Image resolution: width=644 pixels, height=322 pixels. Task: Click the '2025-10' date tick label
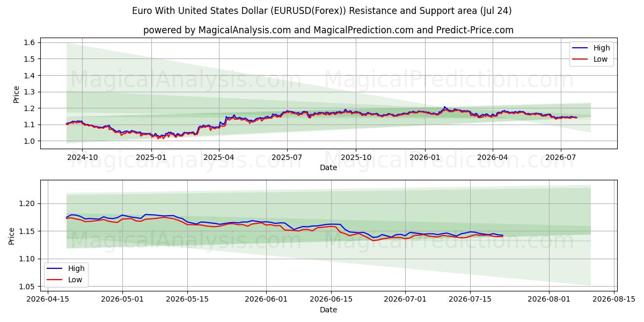(x=356, y=158)
